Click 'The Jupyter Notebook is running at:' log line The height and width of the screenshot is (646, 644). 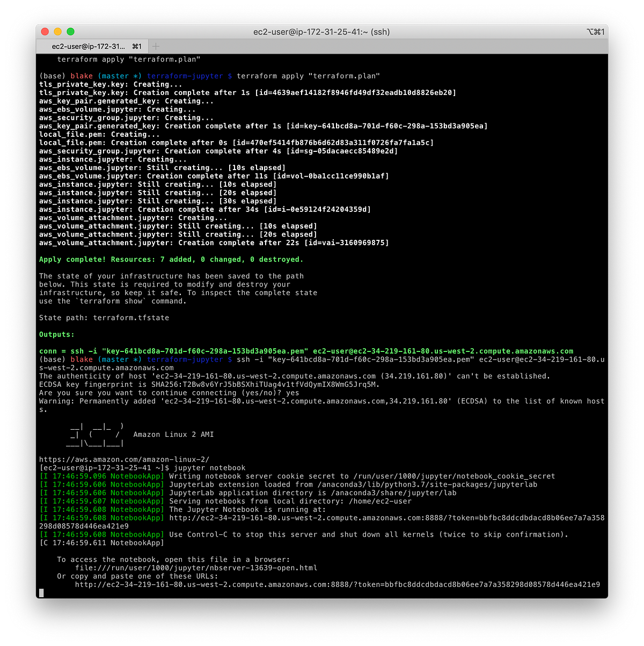pos(182,509)
